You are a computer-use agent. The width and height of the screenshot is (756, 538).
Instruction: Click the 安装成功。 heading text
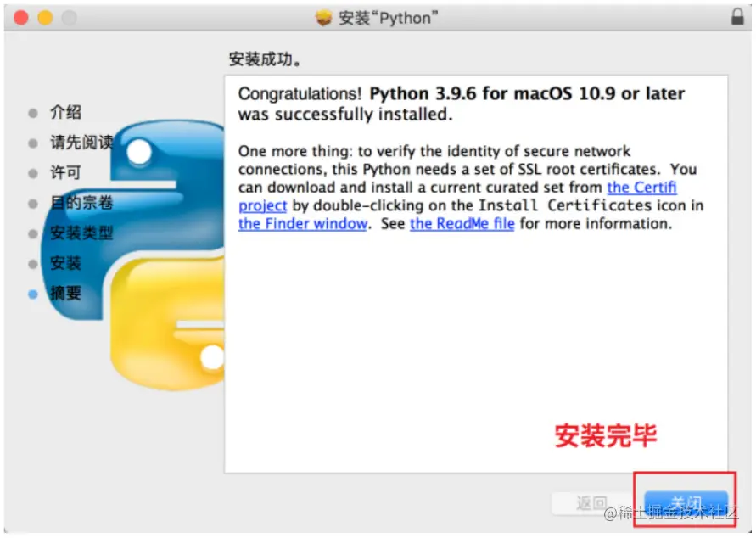click(265, 59)
